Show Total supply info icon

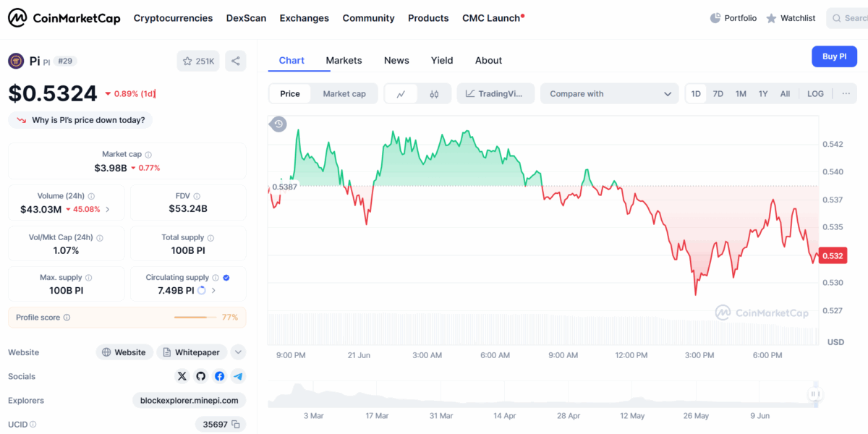coord(211,238)
